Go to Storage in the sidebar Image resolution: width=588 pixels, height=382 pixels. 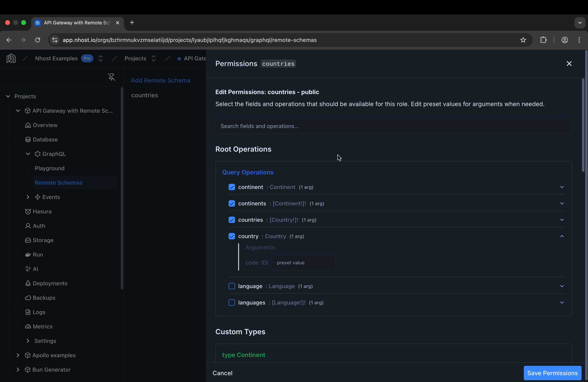tap(43, 240)
